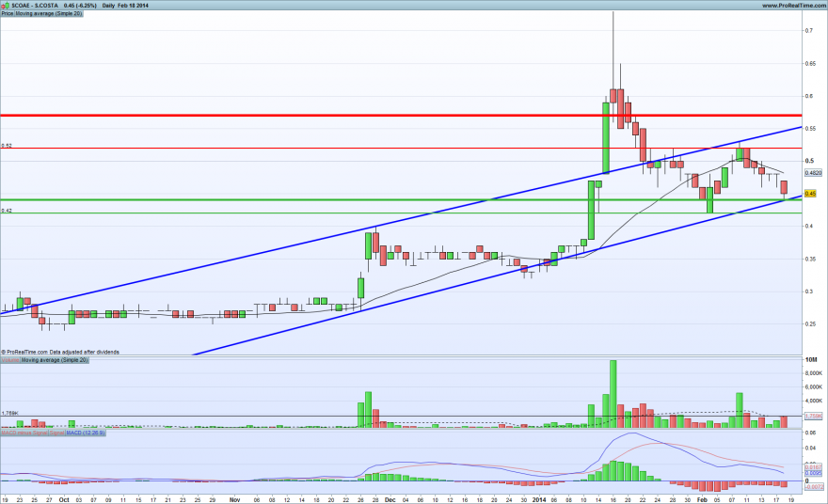The height and width of the screenshot is (504, 828).
Task: Open the www.ProRealTime.com link
Action: pyautogui.click(x=795, y=6)
